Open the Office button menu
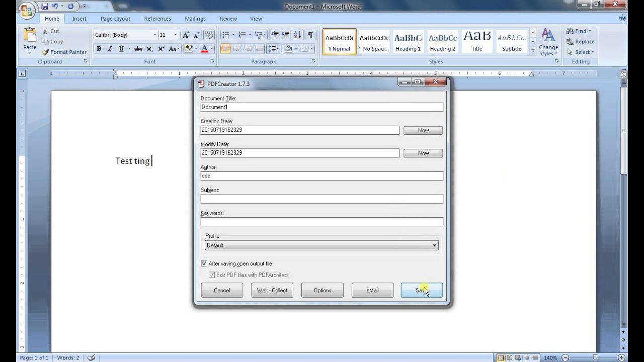This screenshot has height=362, width=644. click(x=26, y=9)
